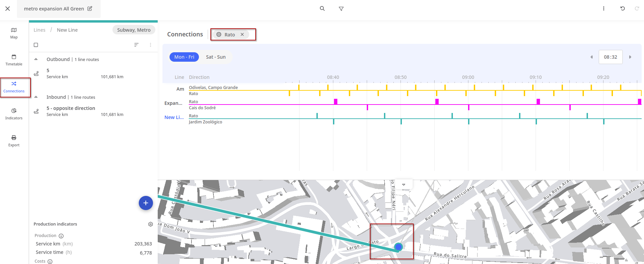Click the blue add route button

click(146, 203)
